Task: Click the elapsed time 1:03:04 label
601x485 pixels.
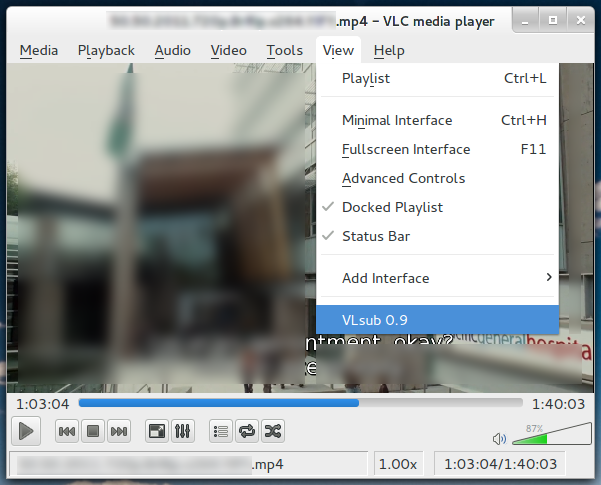Action: click(x=40, y=403)
